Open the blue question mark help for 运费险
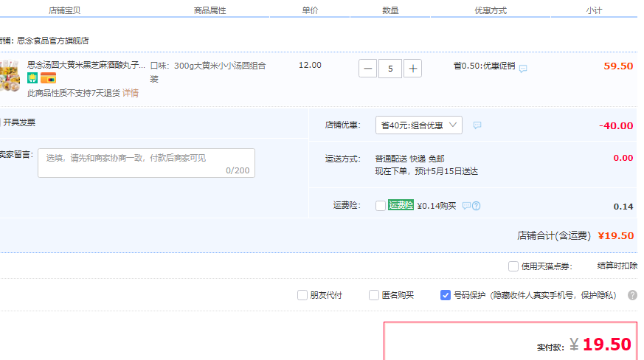This screenshot has height=360, width=644. tap(476, 206)
